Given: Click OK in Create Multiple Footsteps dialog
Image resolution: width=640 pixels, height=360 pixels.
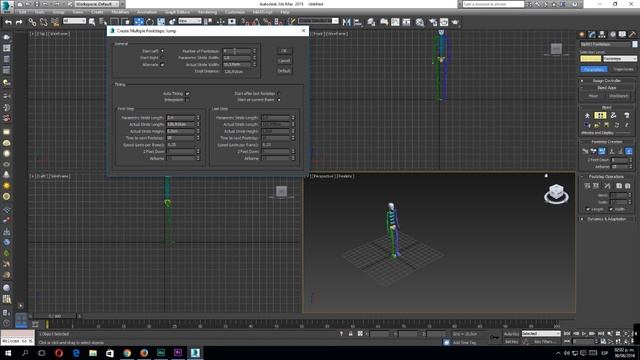Looking at the screenshot, I should tap(284, 51).
